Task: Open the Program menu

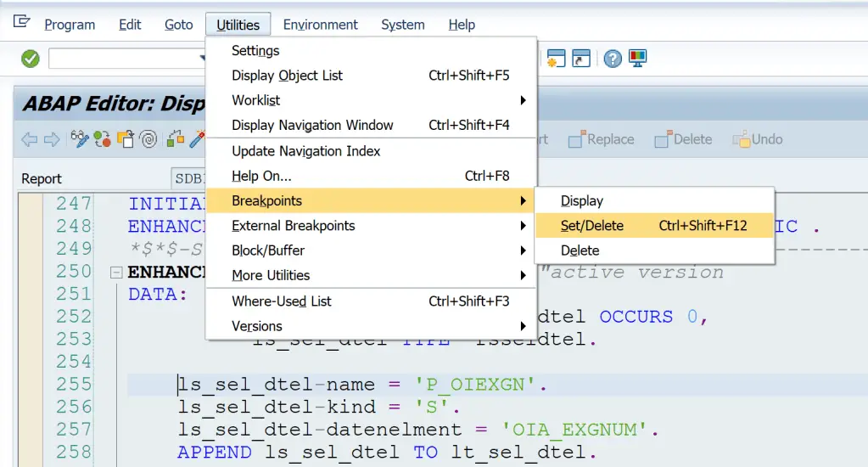Action: tap(70, 25)
